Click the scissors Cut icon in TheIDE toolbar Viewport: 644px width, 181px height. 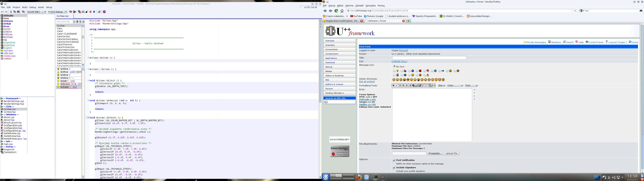pyautogui.click(x=11, y=12)
